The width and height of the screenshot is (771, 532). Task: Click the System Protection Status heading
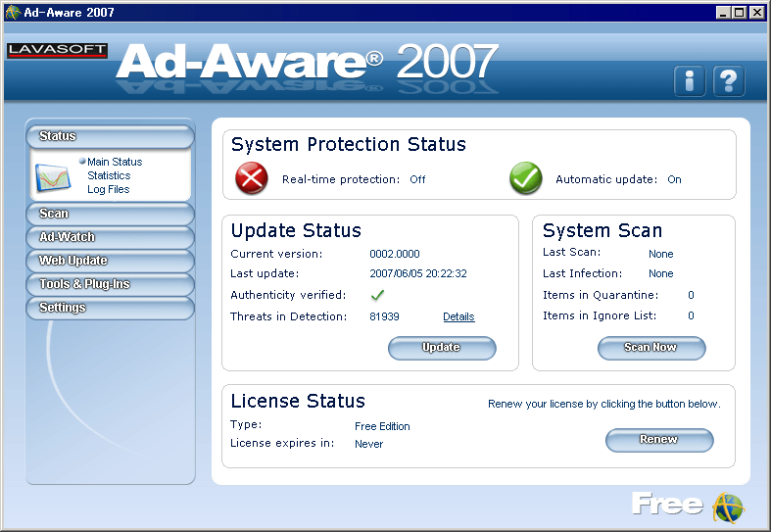pyautogui.click(x=349, y=145)
